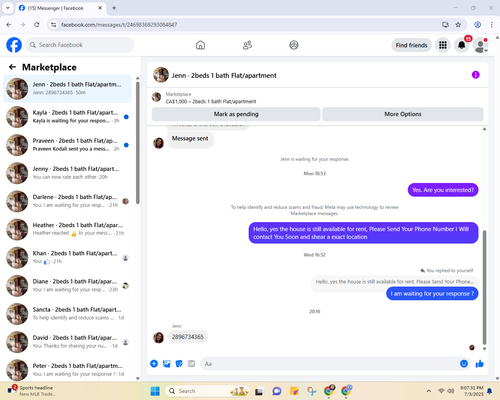
Task: Choose a sticker icon in composer
Action: (179, 364)
